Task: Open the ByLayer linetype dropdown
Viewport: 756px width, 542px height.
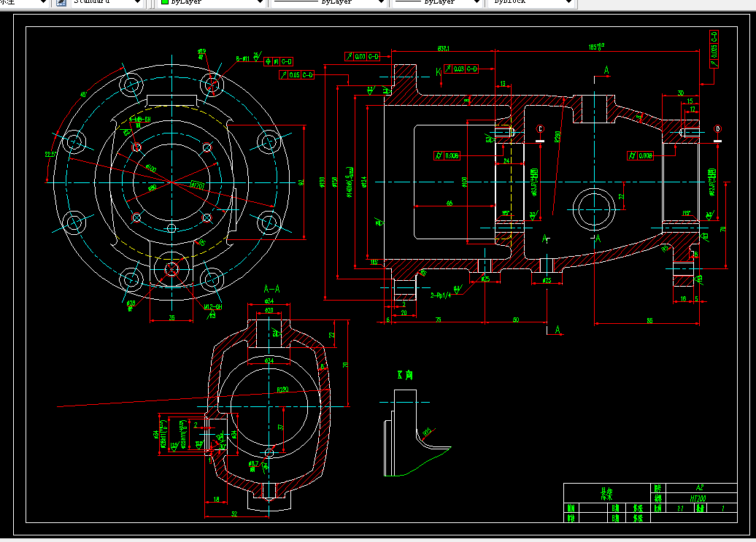Action: pos(329,2)
